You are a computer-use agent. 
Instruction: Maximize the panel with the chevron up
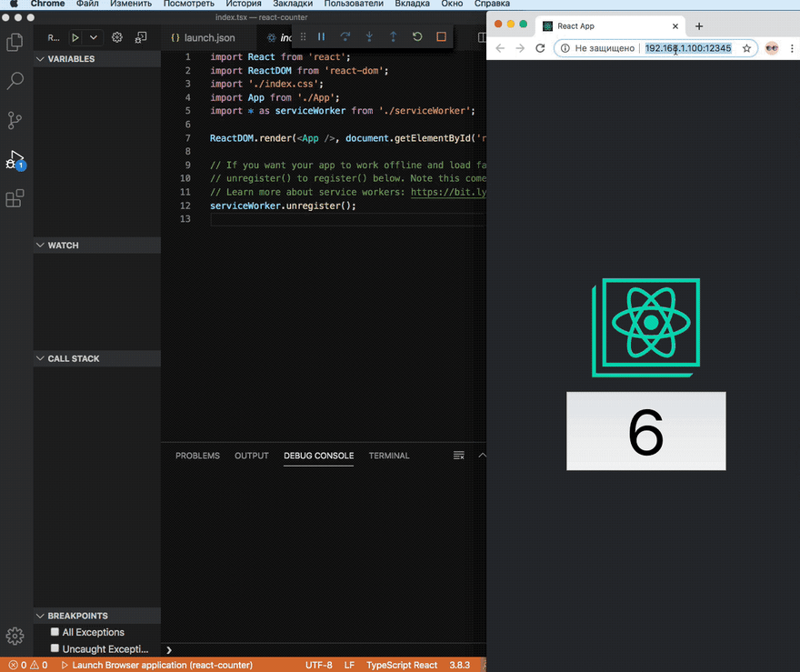coord(482,456)
